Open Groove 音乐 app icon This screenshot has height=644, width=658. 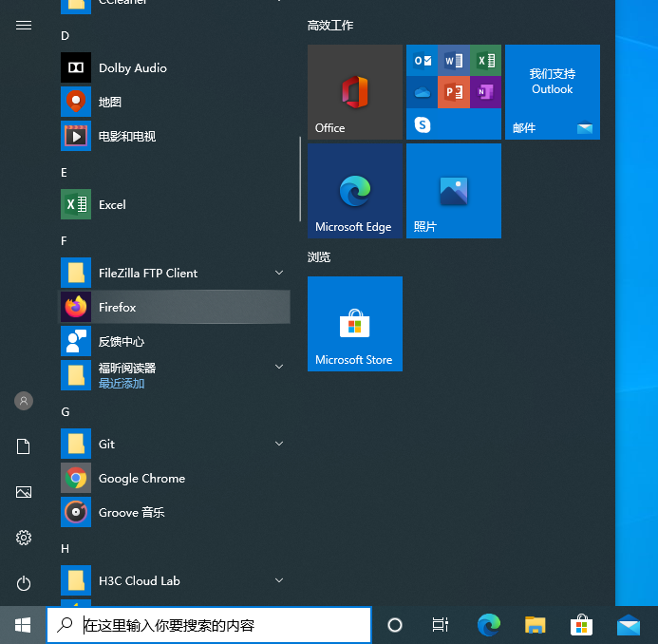click(76, 512)
